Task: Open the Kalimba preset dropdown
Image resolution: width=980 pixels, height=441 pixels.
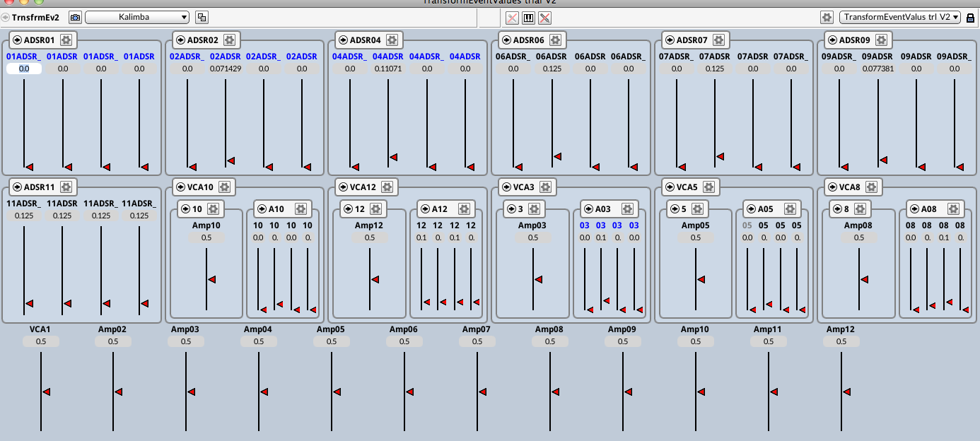Action: pos(137,17)
